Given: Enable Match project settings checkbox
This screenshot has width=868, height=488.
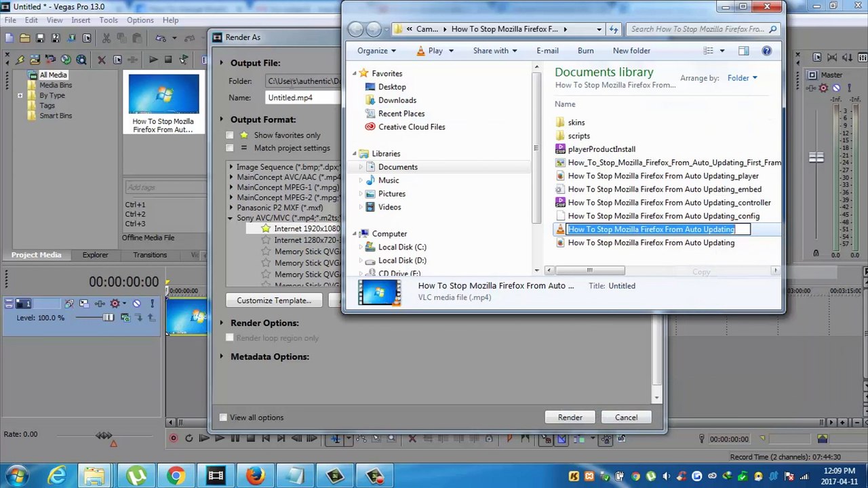Looking at the screenshot, I should tap(230, 148).
